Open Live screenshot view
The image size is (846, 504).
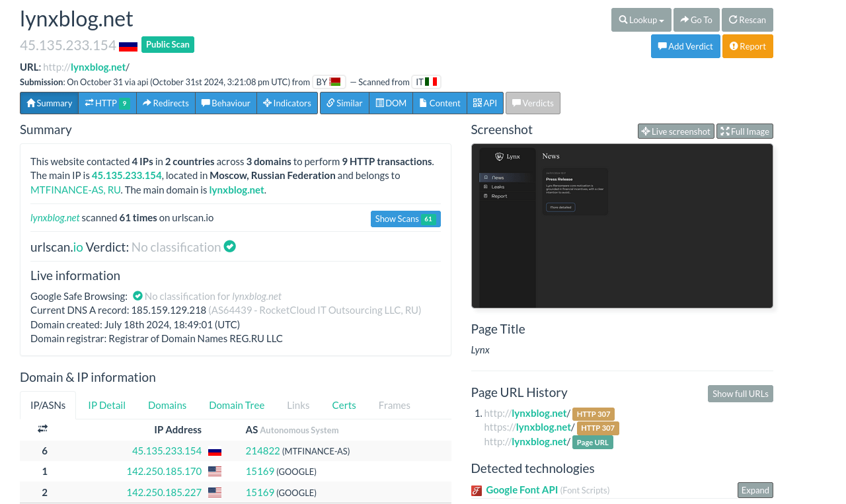(675, 131)
